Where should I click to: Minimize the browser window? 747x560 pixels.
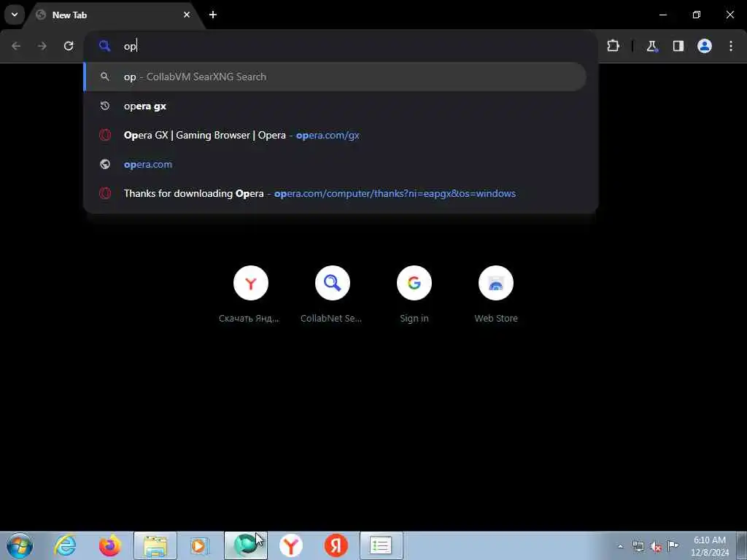point(662,15)
